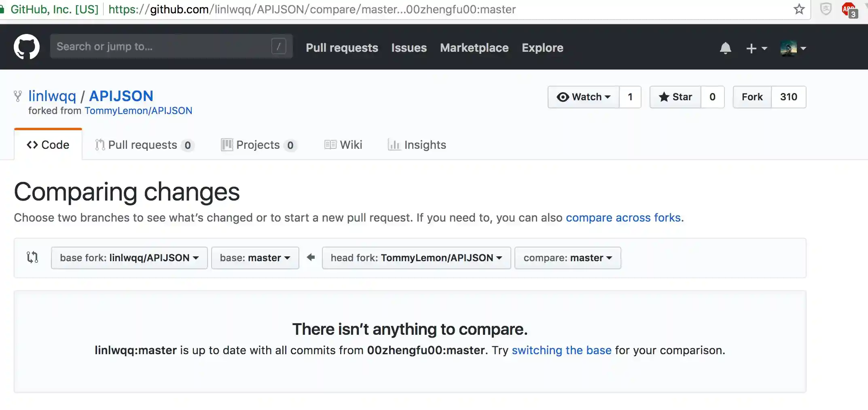Screen dimensions: 868x410
Task: Fork the APIJSON repository
Action: click(x=752, y=97)
